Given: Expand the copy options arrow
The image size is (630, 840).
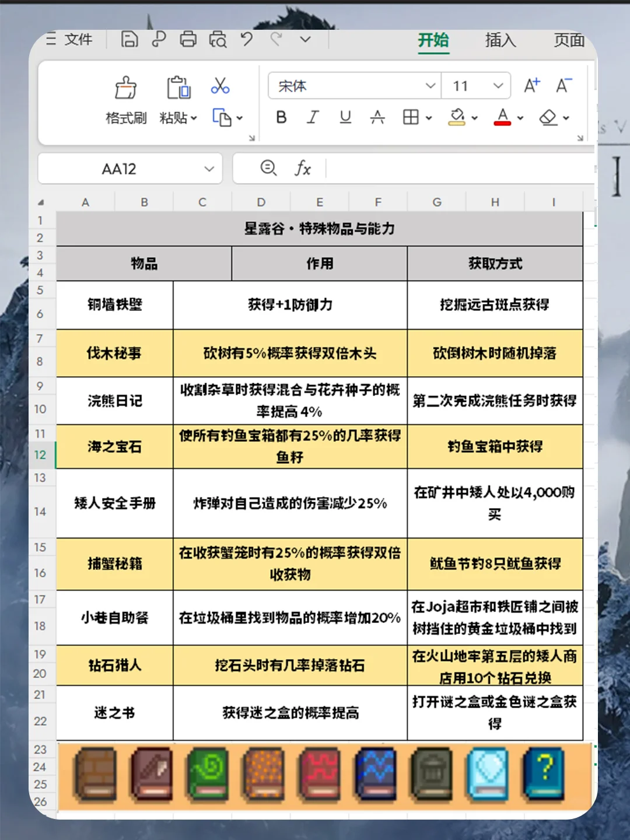Looking at the screenshot, I should click(x=239, y=118).
